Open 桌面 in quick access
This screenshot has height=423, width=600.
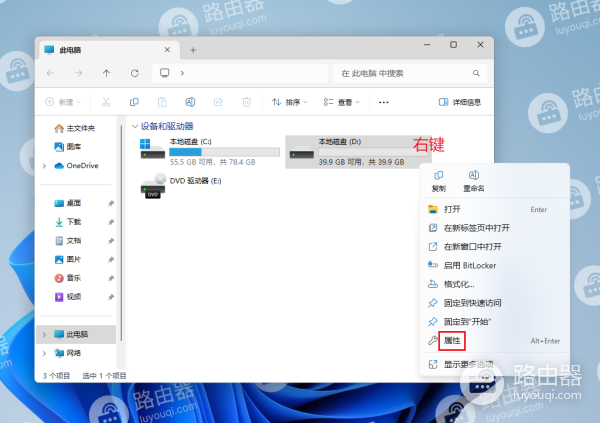(x=68, y=203)
